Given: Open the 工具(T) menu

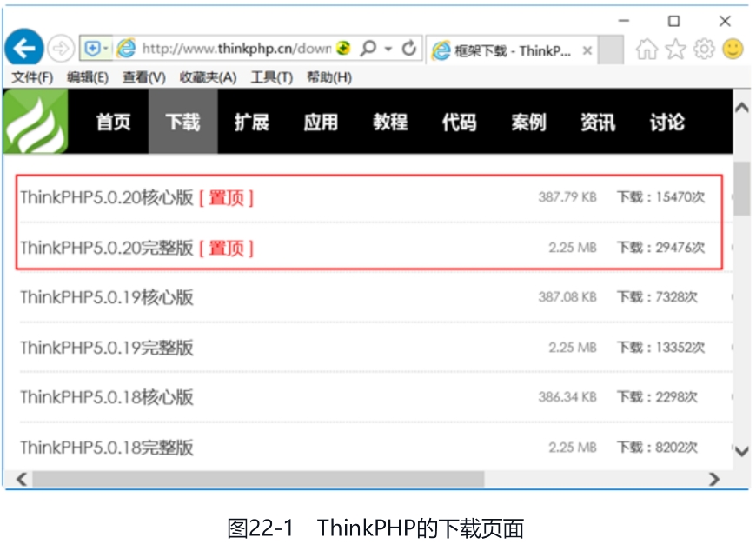Looking at the screenshot, I should 272,77.
